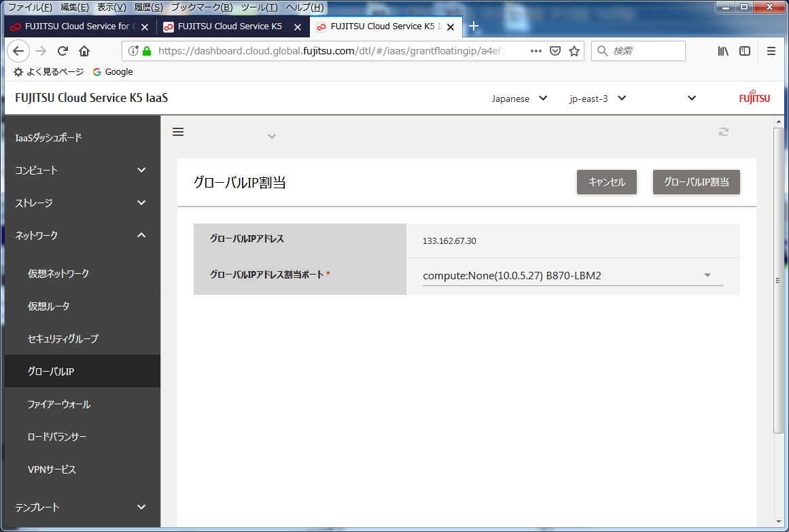Click the グローバルIPアドレス field label

pyautogui.click(x=247, y=238)
